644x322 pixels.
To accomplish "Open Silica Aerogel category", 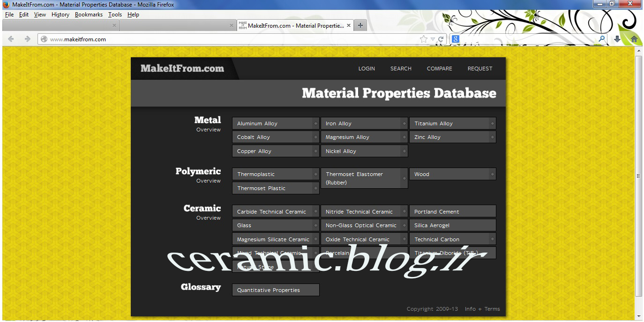I will (x=453, y=225).
